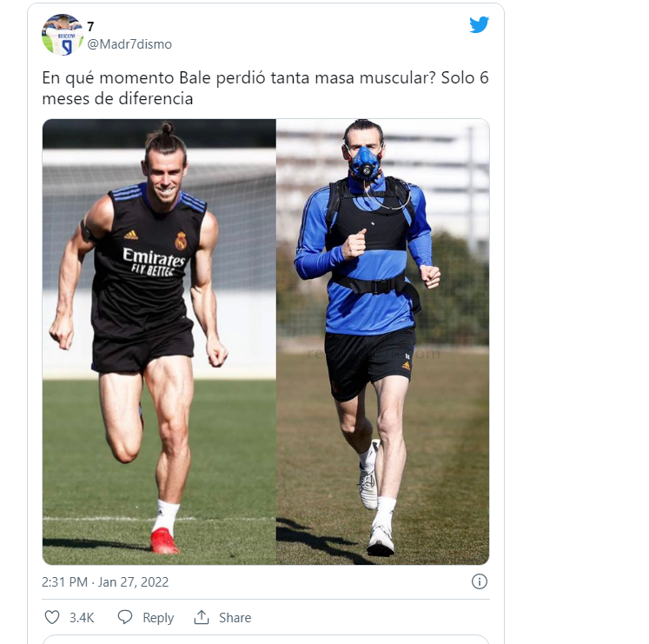Click the Share label

click(235, 618)
